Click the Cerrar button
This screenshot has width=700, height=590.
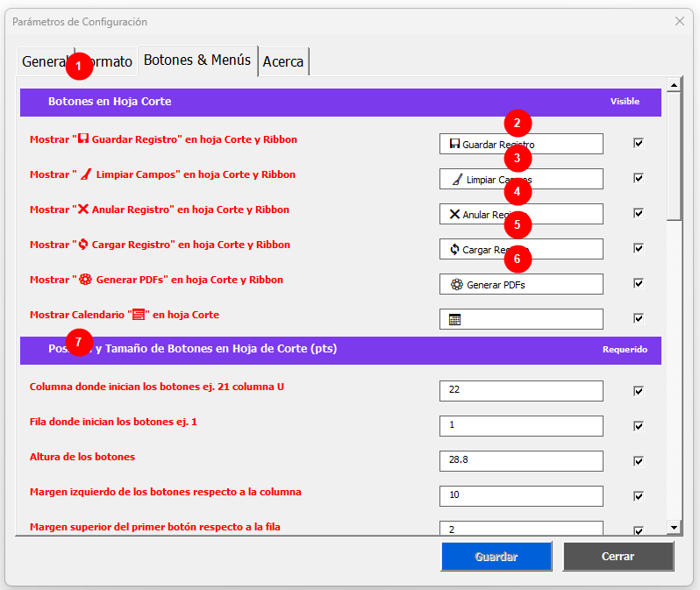(x=618, y=557)
